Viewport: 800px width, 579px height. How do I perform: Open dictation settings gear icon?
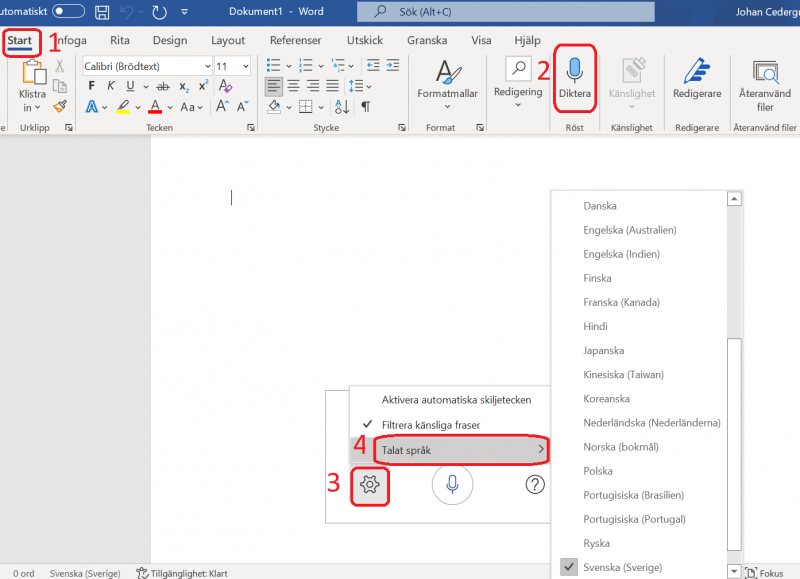[369, 485]
